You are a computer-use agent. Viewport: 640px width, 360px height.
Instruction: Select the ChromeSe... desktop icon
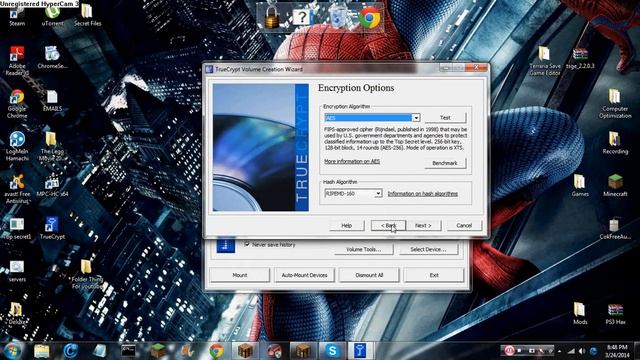pyautogui.click(x=53, y=57)
